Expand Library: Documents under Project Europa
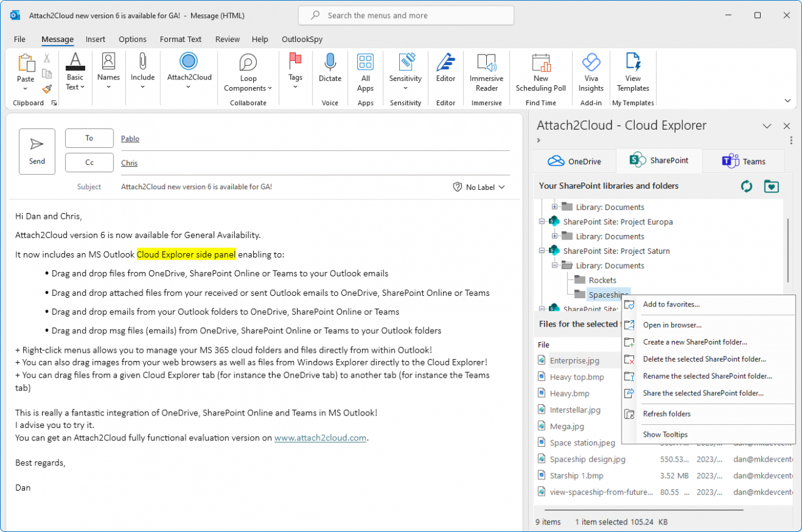The height and width of the screenshot is (532, 802). 553,236
